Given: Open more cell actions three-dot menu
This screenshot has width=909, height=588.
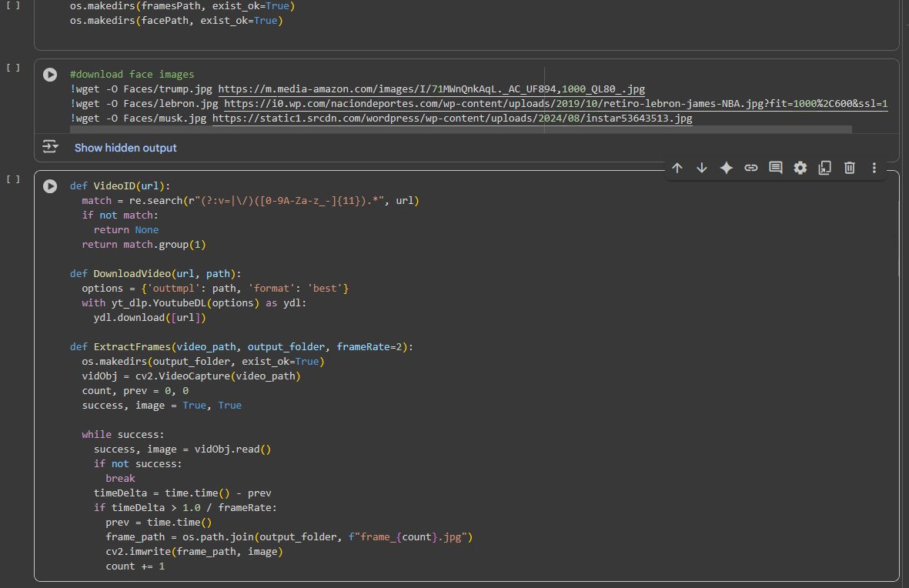Looking at the screenshot, I should coord(874,168).
